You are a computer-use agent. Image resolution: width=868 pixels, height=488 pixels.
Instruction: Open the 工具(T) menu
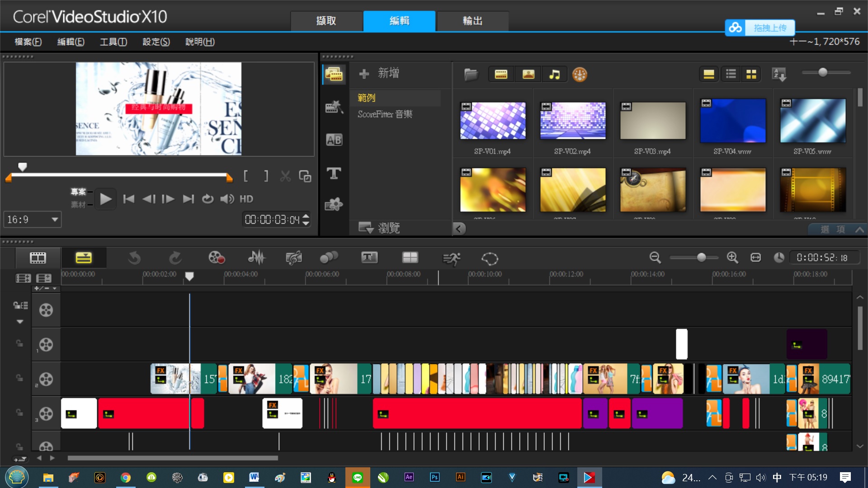click(113, 42)
